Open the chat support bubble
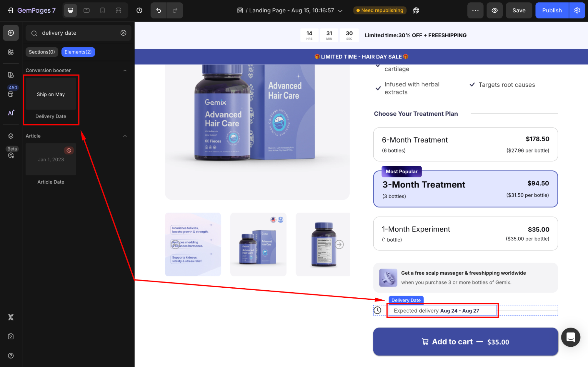The height and width of the screenshot is (367, 588). (570, 337)
